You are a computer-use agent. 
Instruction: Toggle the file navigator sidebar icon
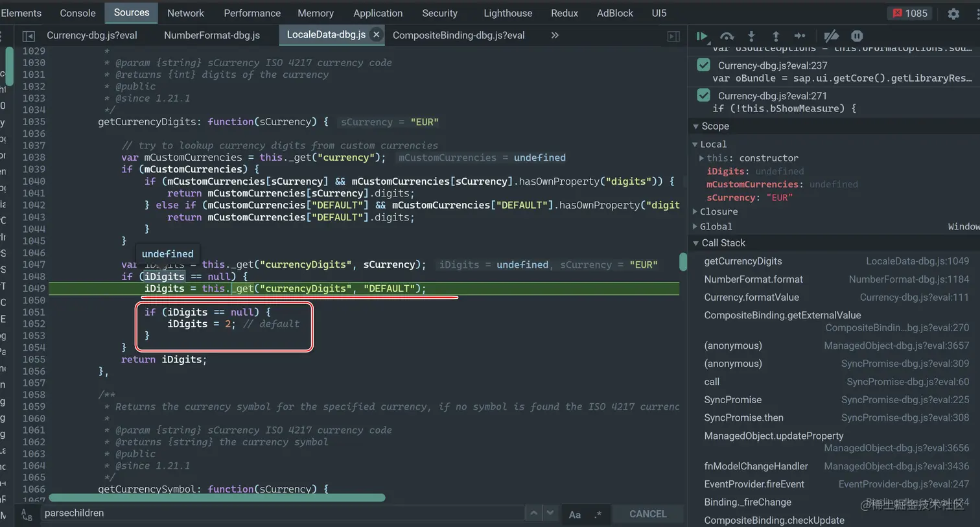[x=28, y=36]
